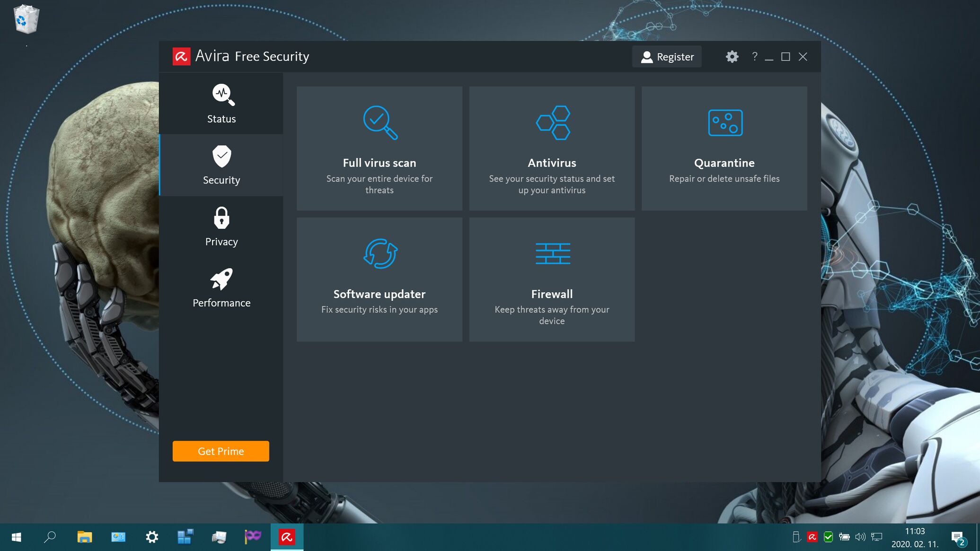
Task: Start the Full virus scan tile
Action: [380, 149]
